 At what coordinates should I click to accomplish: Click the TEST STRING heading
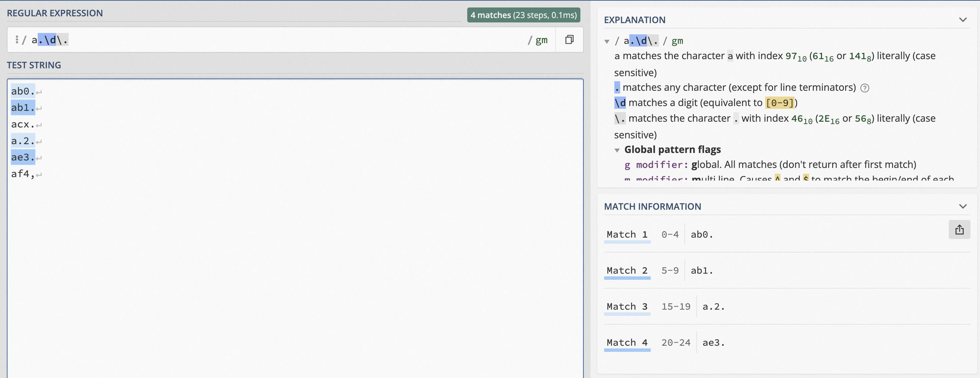tap(34, 65)
